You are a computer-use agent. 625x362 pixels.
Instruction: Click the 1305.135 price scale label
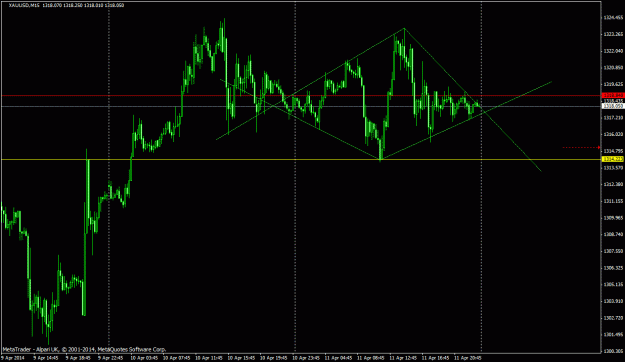613,285
